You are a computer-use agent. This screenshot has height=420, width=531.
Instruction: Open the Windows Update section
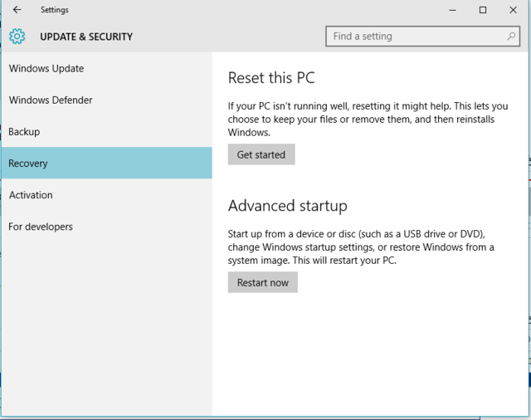click(x=107, y=68)
